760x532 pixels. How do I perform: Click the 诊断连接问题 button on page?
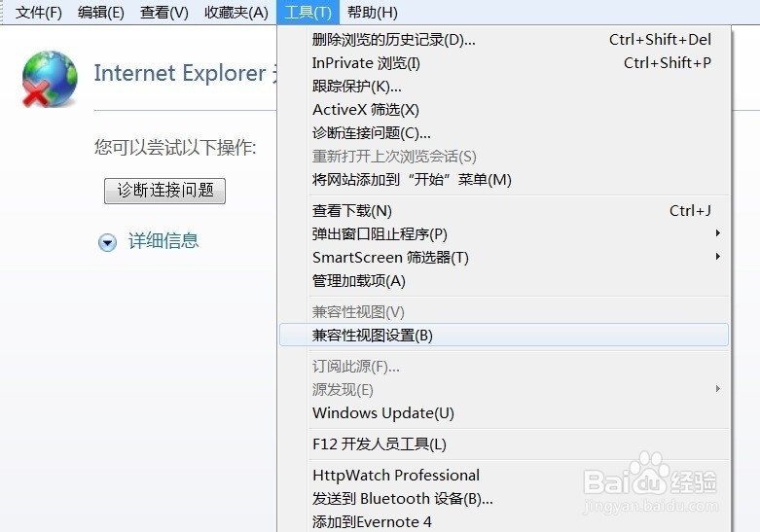pos(164,191)
